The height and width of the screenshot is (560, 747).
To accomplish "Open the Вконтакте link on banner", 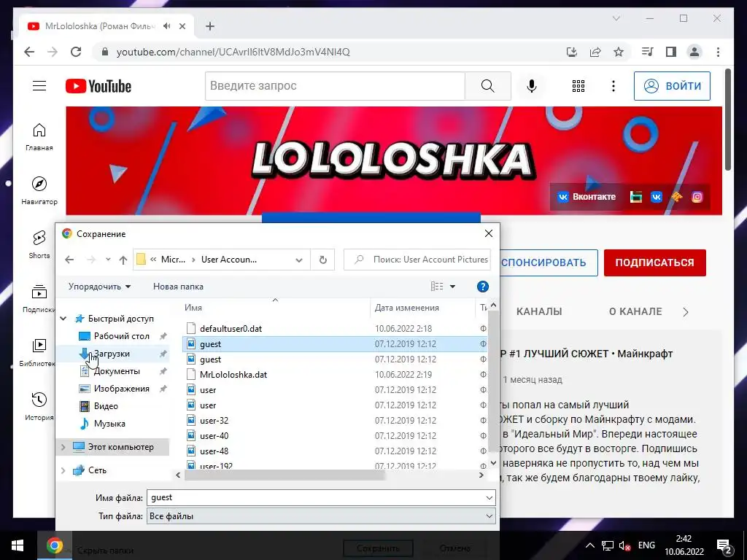I will 587,197.
